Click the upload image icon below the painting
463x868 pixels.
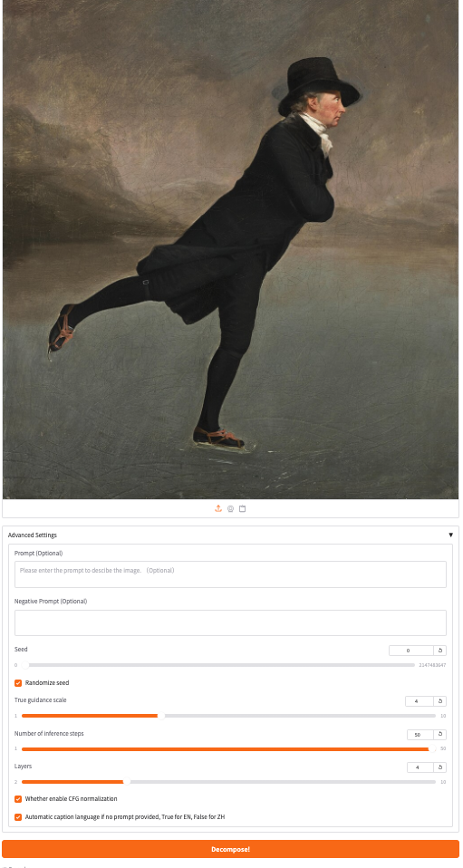tap(218, 508)
